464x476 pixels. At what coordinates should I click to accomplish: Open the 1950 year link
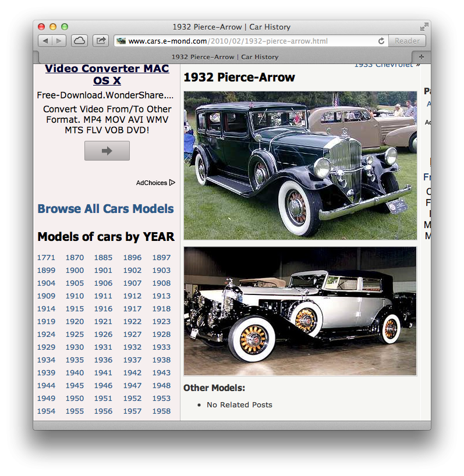pos(75,398)
